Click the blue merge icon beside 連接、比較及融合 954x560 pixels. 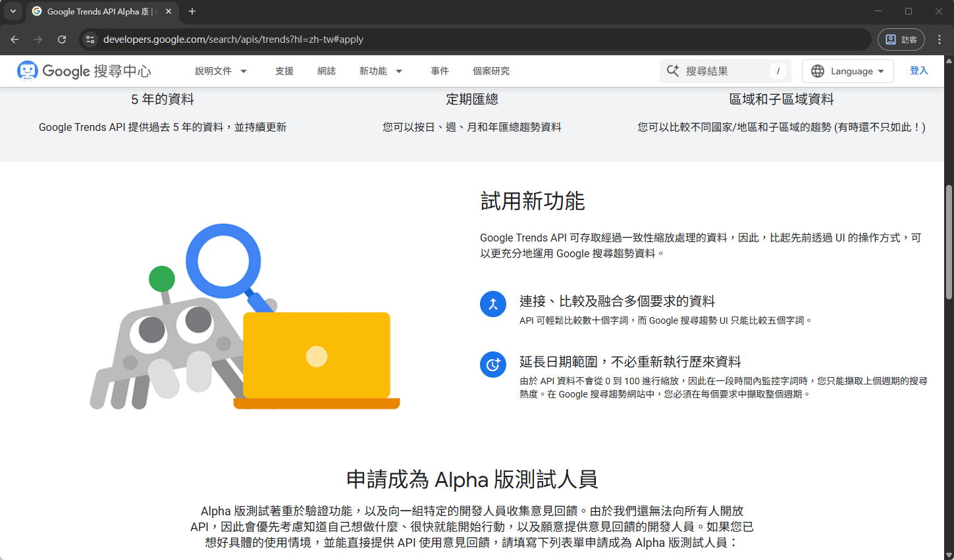[493, 304]
